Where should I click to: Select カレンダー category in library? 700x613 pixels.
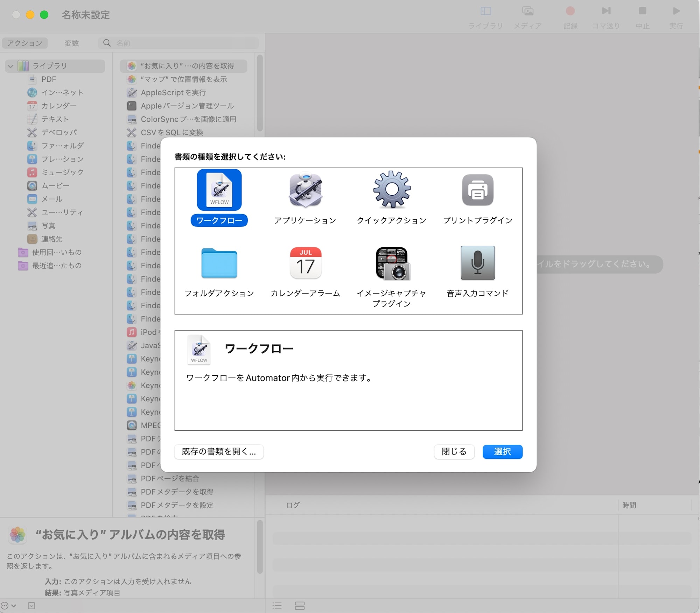point(52,106)
